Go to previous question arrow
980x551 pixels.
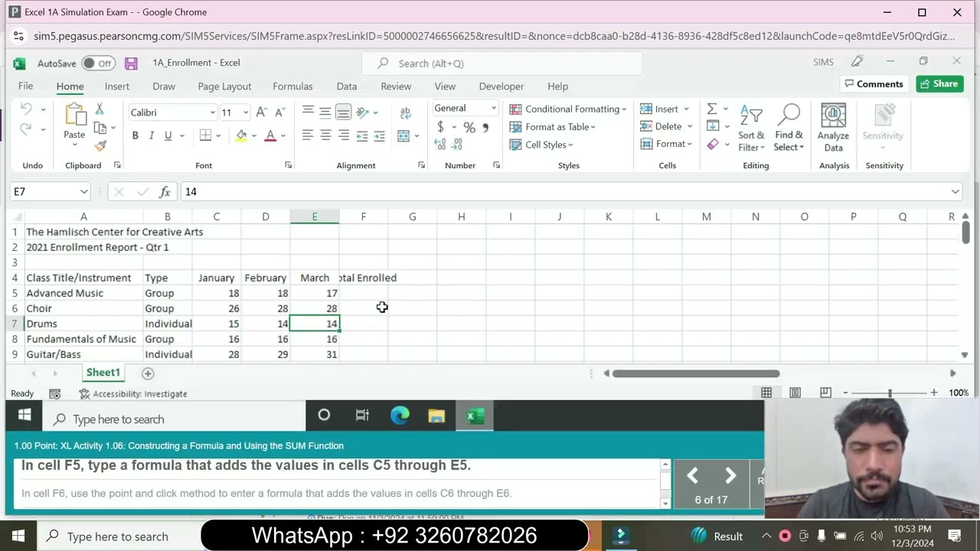click(692, 476)
